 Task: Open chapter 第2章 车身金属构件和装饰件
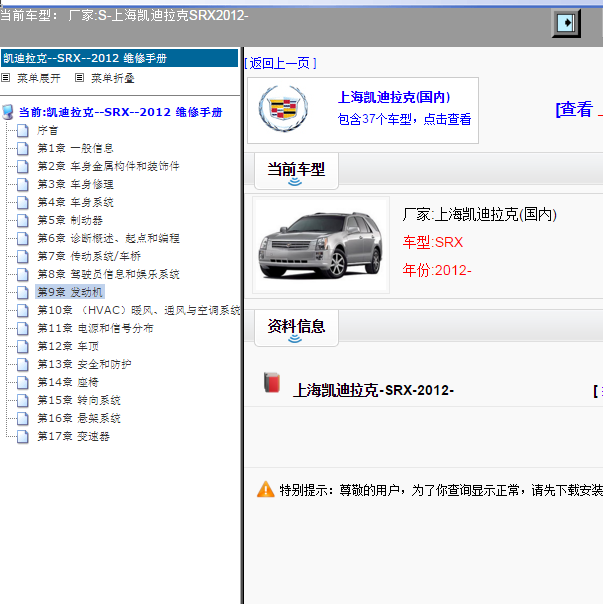point(108,166)
